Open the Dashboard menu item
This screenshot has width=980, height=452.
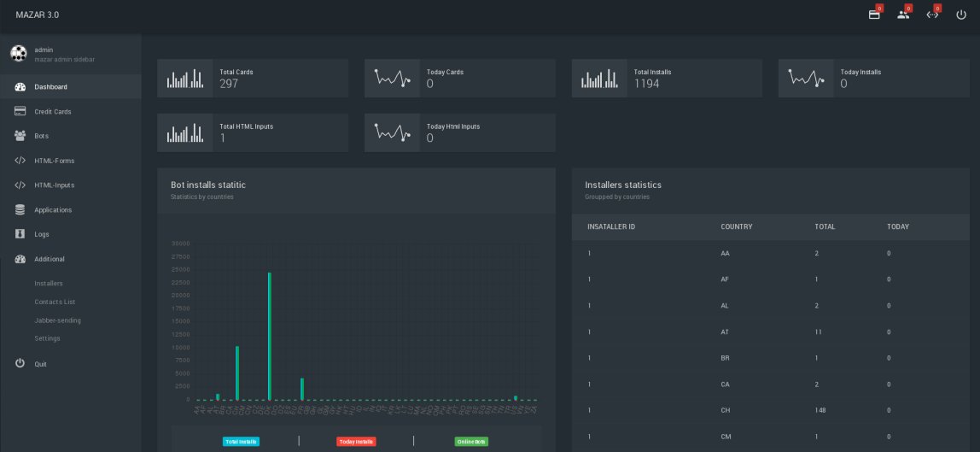tap(50, 87)
